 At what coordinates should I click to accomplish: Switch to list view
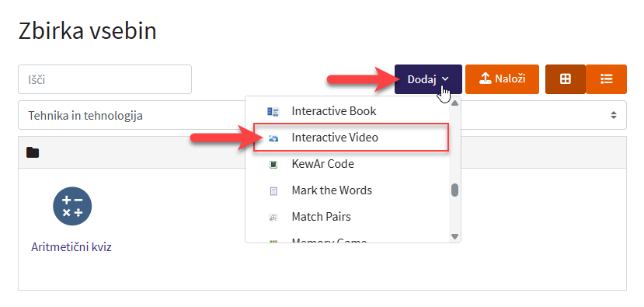606,79
